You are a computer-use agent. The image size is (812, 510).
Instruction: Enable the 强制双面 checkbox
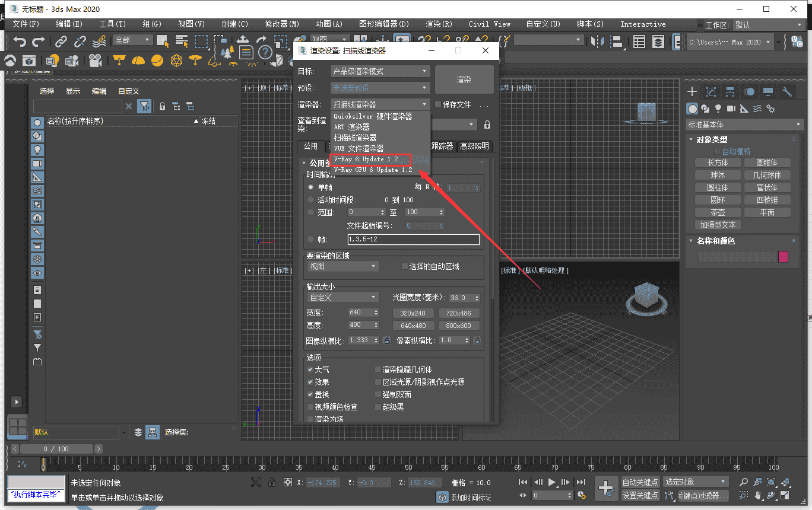(x=378, y=394)
